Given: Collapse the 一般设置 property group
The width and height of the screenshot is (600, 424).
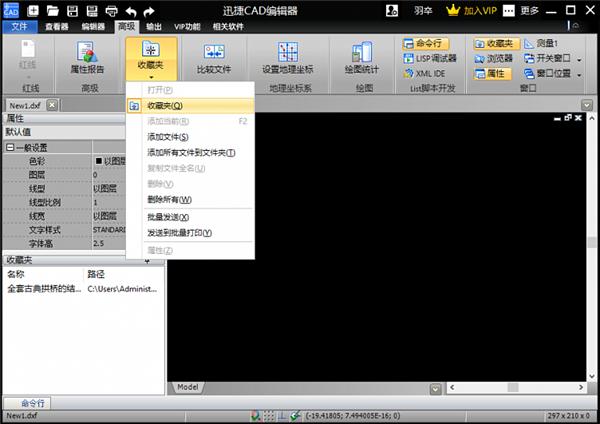Looking at the screenshot, I should pyautogui.click(x=10, y=147).
